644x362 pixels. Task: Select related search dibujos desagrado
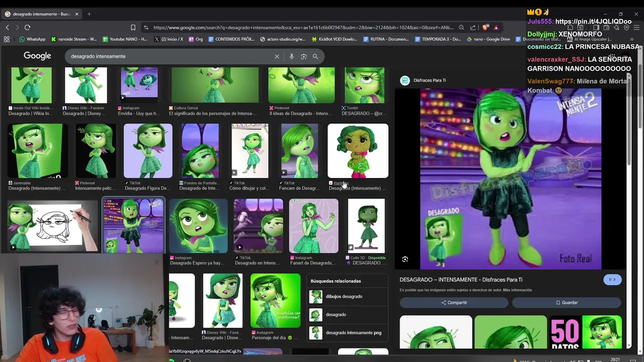pyautogui.click(x=347, y=297)
